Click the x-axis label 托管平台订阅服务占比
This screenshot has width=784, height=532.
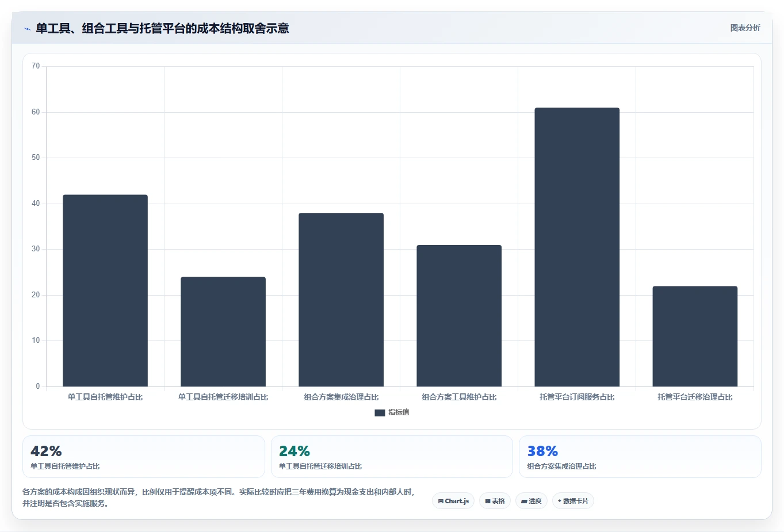pos(577,397)
